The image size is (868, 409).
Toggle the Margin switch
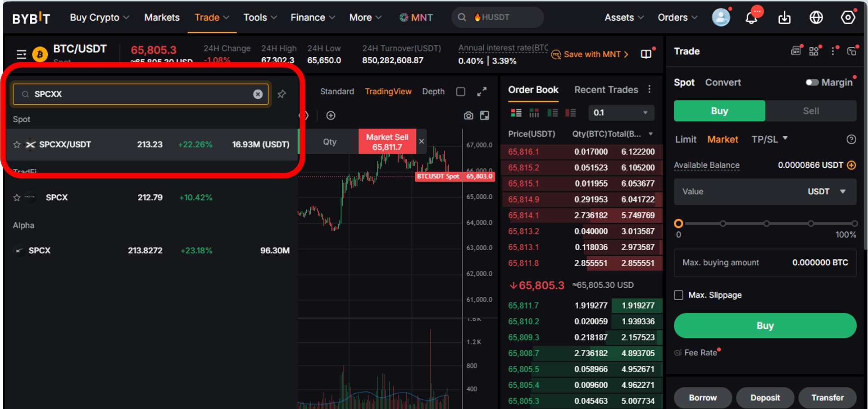pyautogui.click(x=812, y=83)
